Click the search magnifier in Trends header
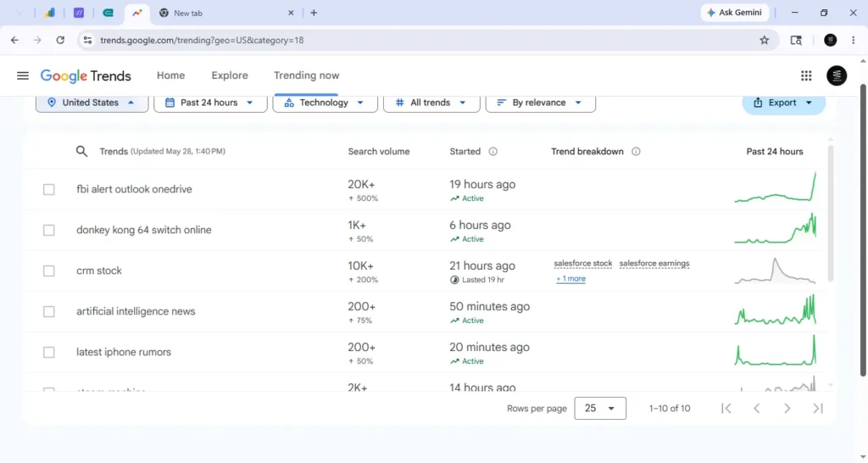 (82, 151)
